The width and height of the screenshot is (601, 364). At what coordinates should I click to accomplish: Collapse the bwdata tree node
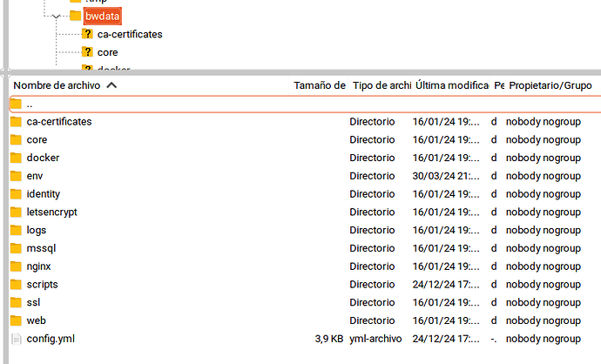click(56, 16)
